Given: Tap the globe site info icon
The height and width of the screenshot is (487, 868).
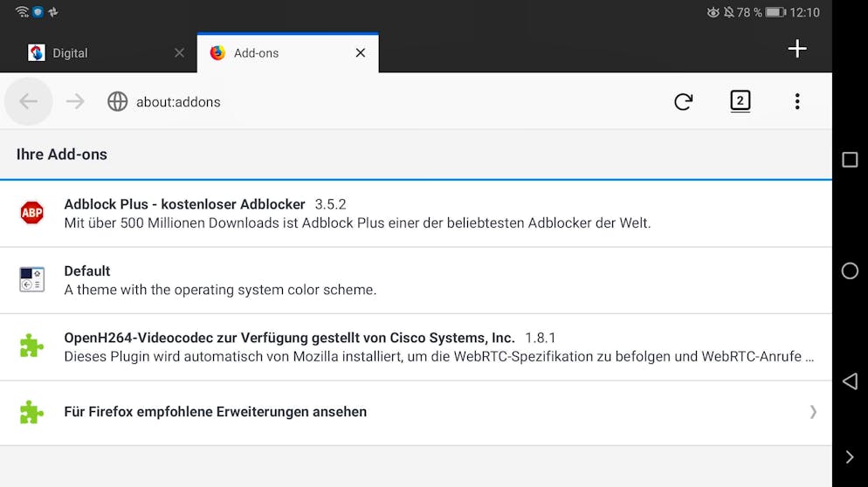Looking at the screenshot, I should (117, 102).
